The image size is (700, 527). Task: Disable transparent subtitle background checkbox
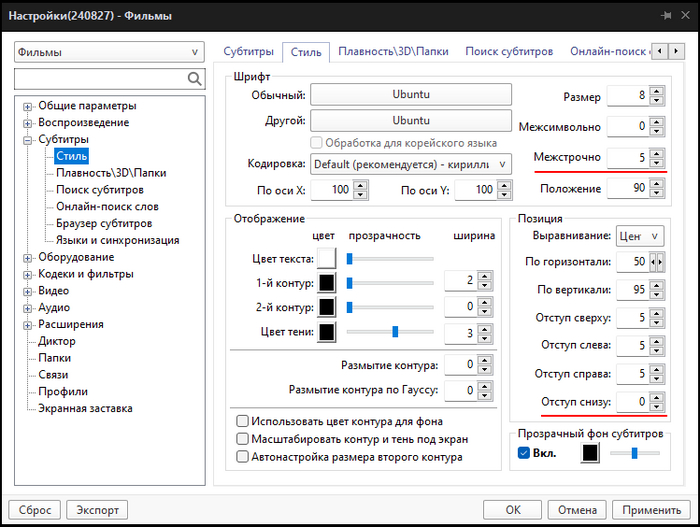525,453
